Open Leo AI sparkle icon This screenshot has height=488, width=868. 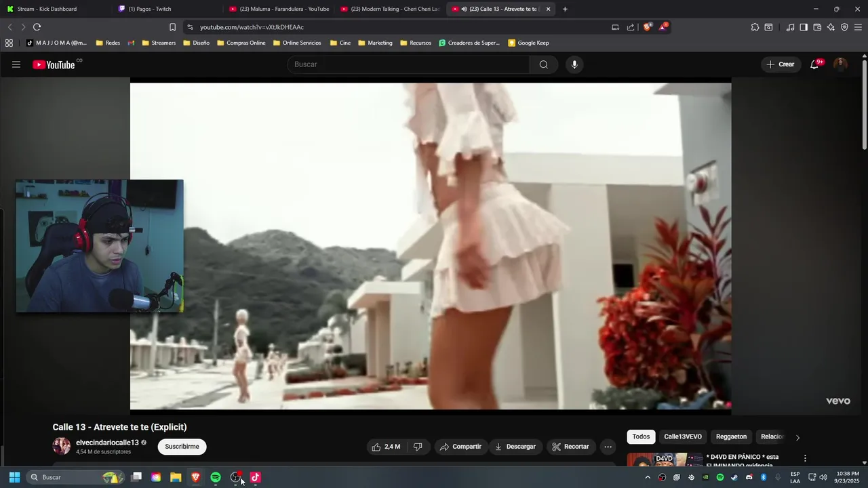(831, 27)
